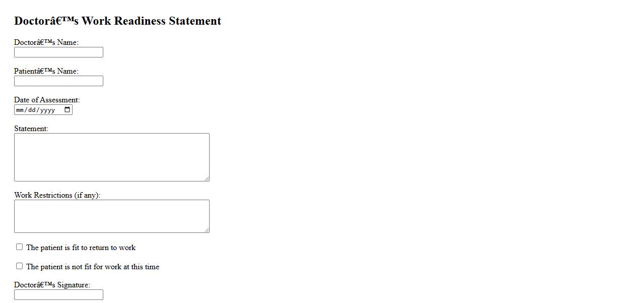Click the Doctor's Name text field
Screen dimensions: 644x303
point(58,52)
